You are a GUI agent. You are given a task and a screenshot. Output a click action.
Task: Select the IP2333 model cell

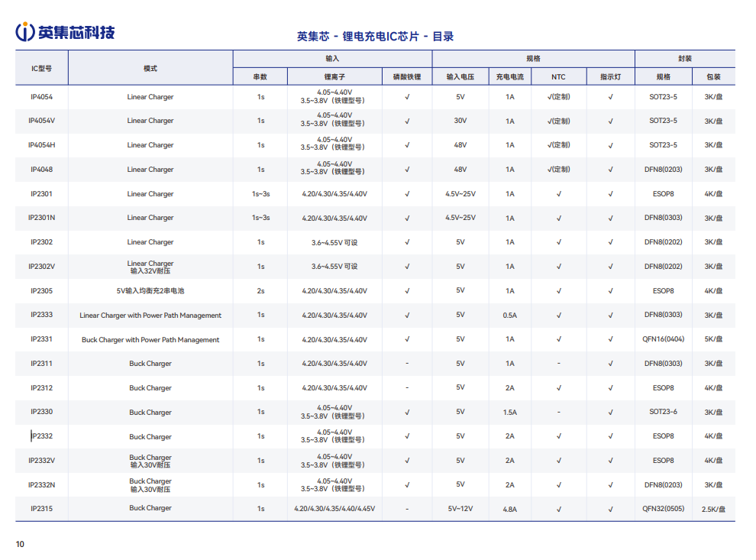(x=41, y=315)
